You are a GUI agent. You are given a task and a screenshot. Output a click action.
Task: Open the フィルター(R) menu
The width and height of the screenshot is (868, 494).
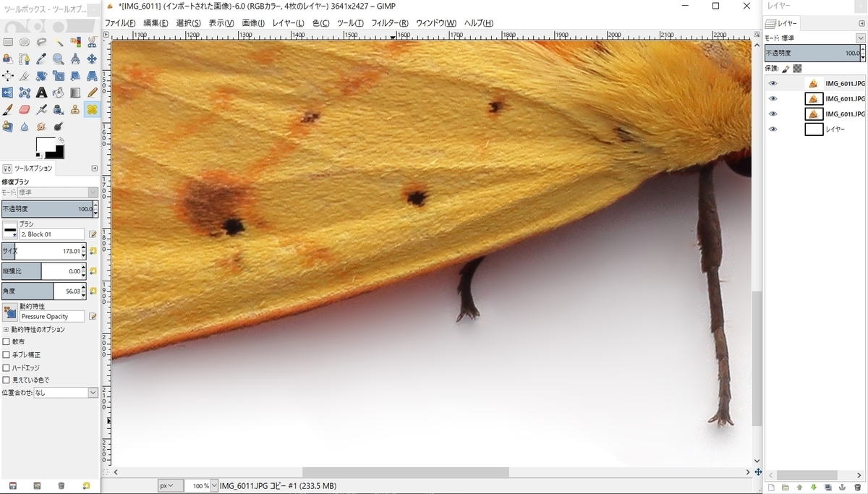pos(390,23)
